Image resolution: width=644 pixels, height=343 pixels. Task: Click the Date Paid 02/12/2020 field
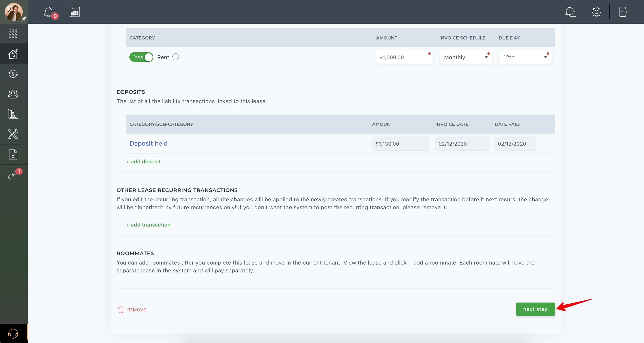pyautogui.click(x=515, y=144)
